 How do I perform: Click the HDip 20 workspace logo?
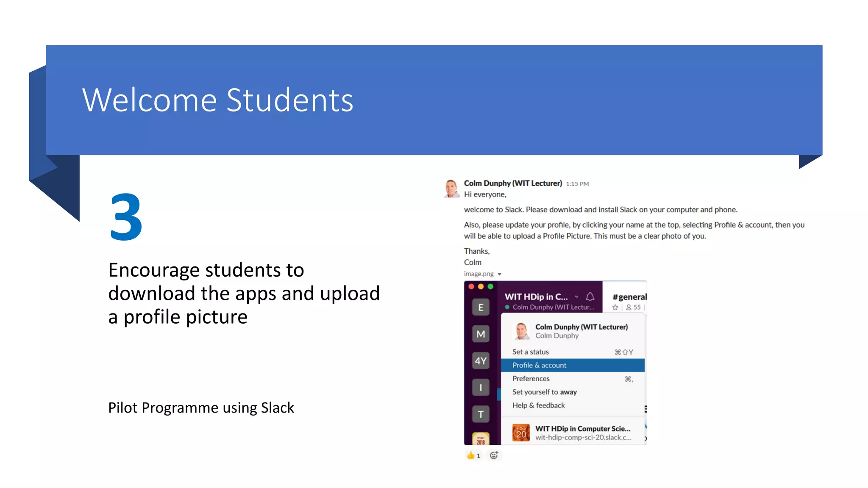point(521,433)
